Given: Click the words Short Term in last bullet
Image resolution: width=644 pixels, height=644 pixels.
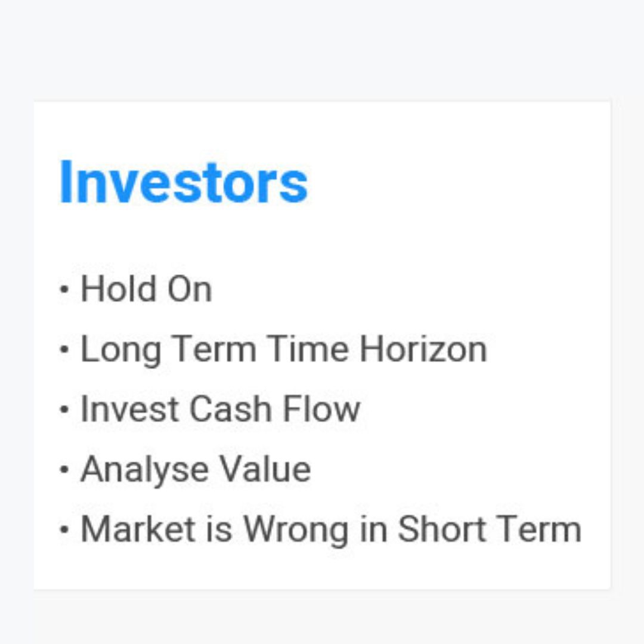Looking at the screenshot, I should [490, 530].
